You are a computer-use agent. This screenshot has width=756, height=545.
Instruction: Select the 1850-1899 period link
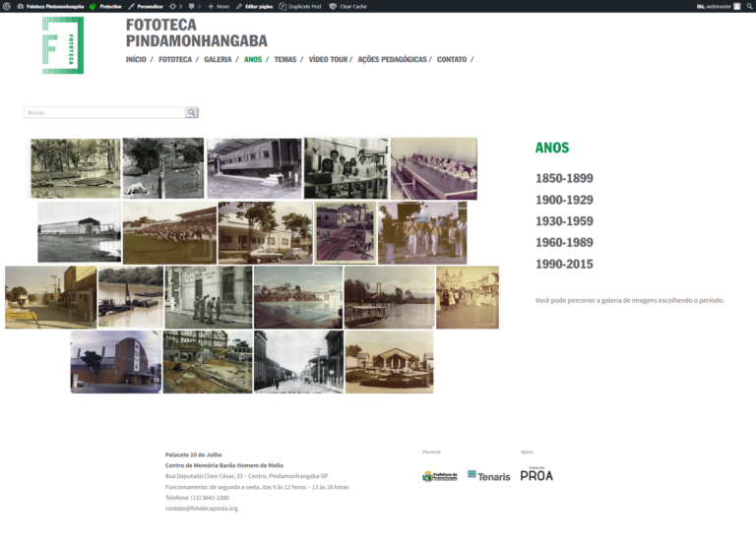tap(564, 179)
